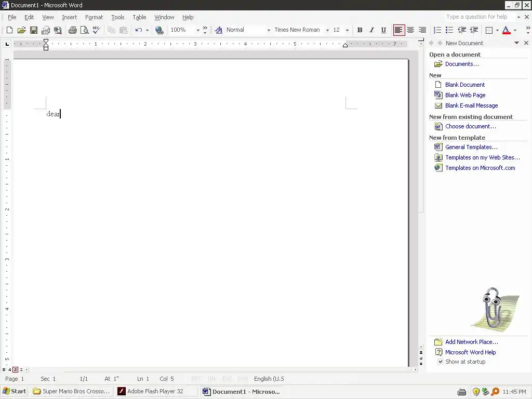The width and height of the screenshot is (532, 399).
Task: Open Microsoft Word Help link
Action: coord(470,352)
